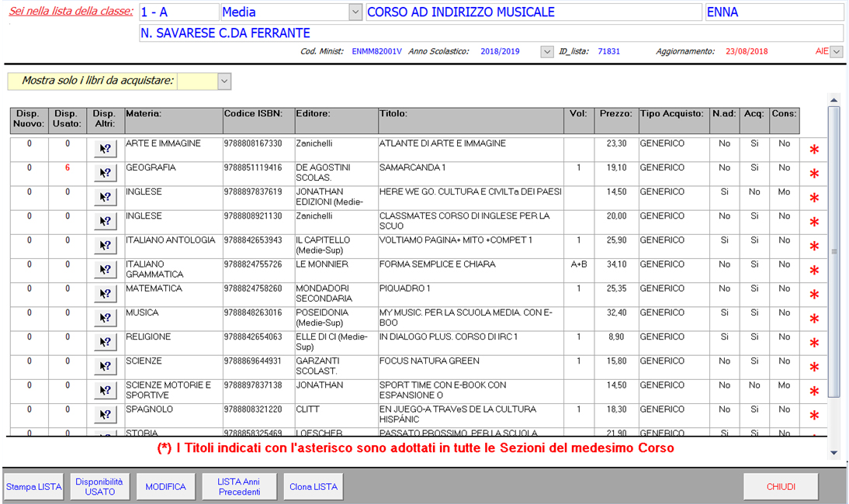Click the MODIFICA button
Image resolution: width=849 pixels, height=504 pixels.
[165, 487]
